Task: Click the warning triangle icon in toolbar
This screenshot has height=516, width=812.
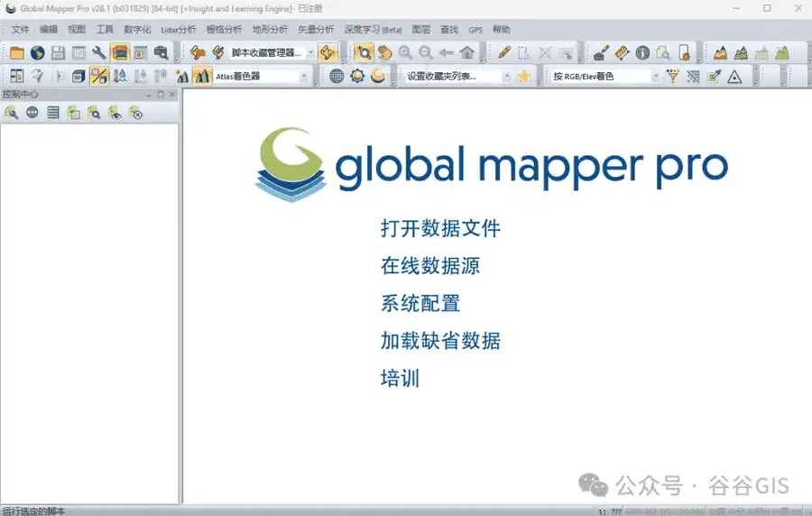Action: 734,77
